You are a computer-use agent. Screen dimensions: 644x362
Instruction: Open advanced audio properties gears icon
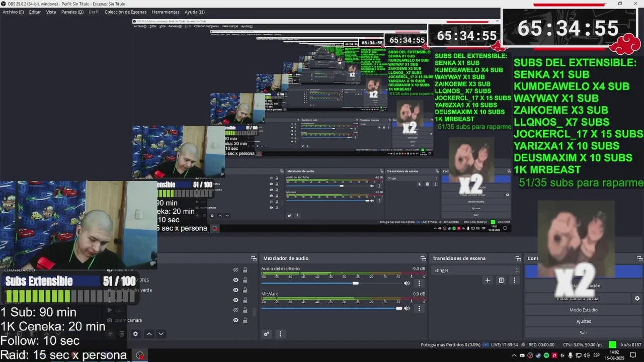tap(267, 334)
